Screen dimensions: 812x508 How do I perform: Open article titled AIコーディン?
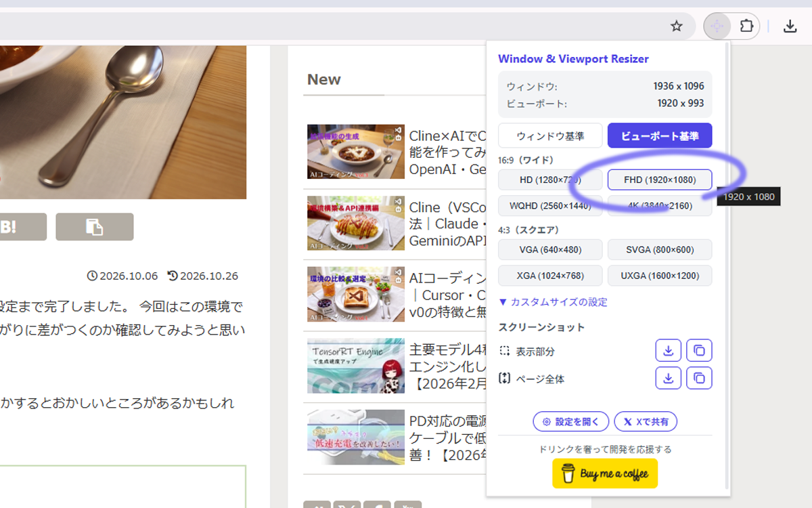[447, 295]
